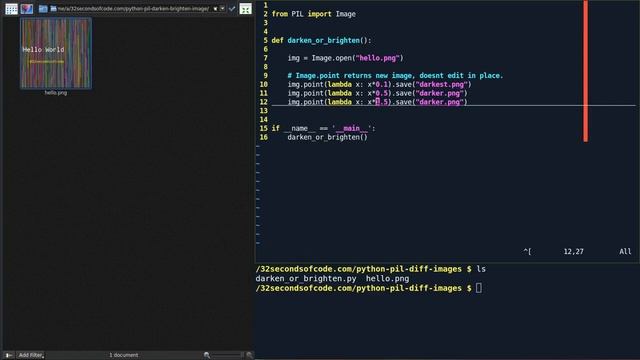
Task: Click the 1 document status text
Action: click(x=124, y=355)
